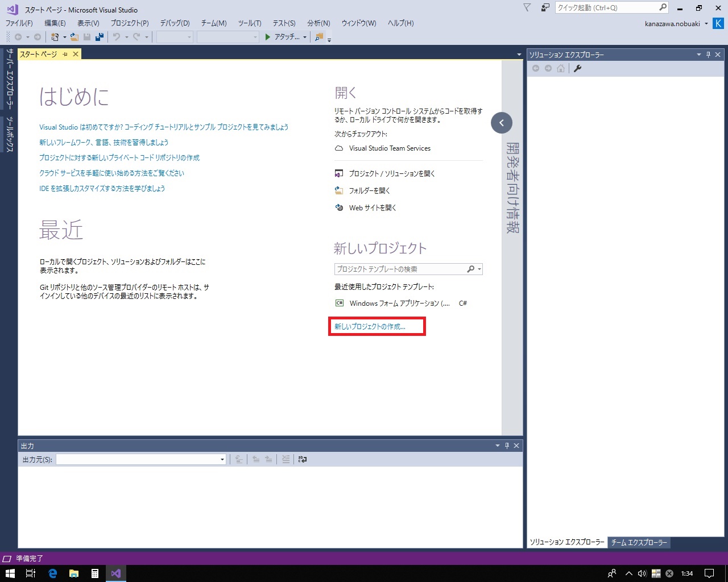Switch to チーム エクスプローラー tab
Image resolution: width=728 pixels, height=582 pixels.
(639, 543)
